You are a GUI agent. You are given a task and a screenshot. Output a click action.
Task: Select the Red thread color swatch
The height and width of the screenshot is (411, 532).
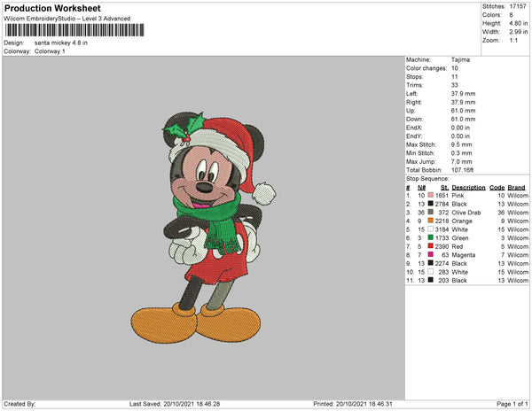coord(431,246)
